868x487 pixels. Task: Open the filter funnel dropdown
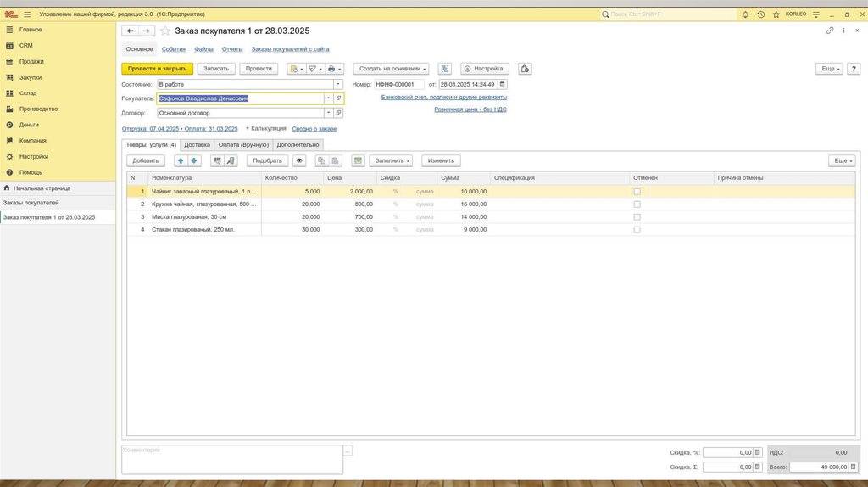(x=315, y=69)
